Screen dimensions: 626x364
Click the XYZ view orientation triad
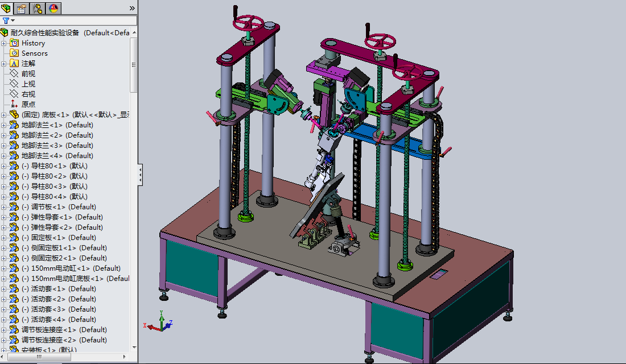pos(159,322)
